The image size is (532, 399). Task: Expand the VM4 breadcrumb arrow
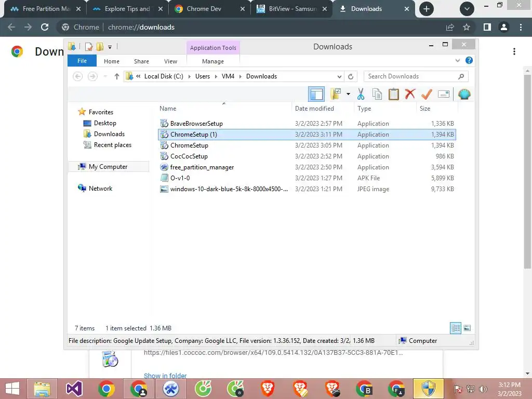click(240, 77)
